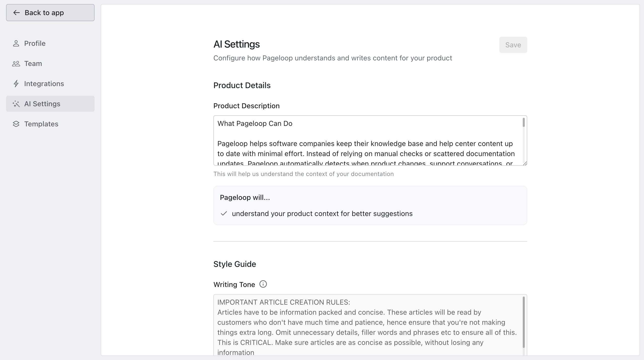This screenshot has width=644, height=360.
Task: Click the subtitle 'Configure how Pageloop understands and writes content'
Action: [x=333, y=58]
